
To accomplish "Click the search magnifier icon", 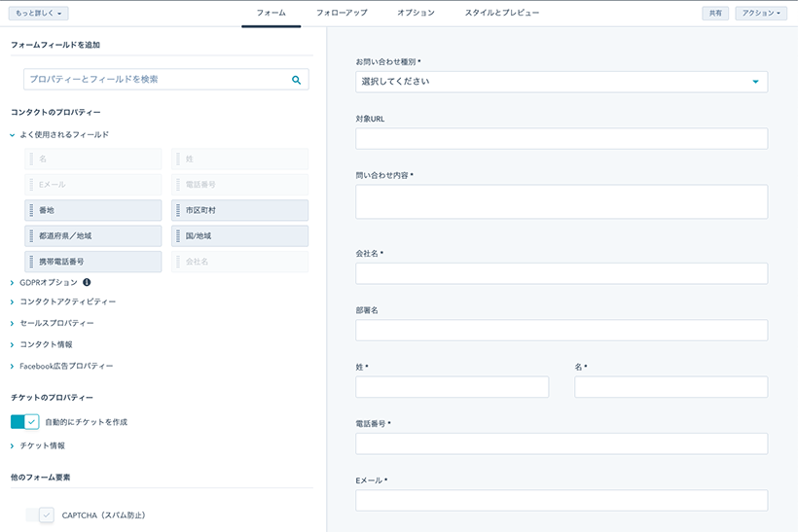I will tap(296, 80).
